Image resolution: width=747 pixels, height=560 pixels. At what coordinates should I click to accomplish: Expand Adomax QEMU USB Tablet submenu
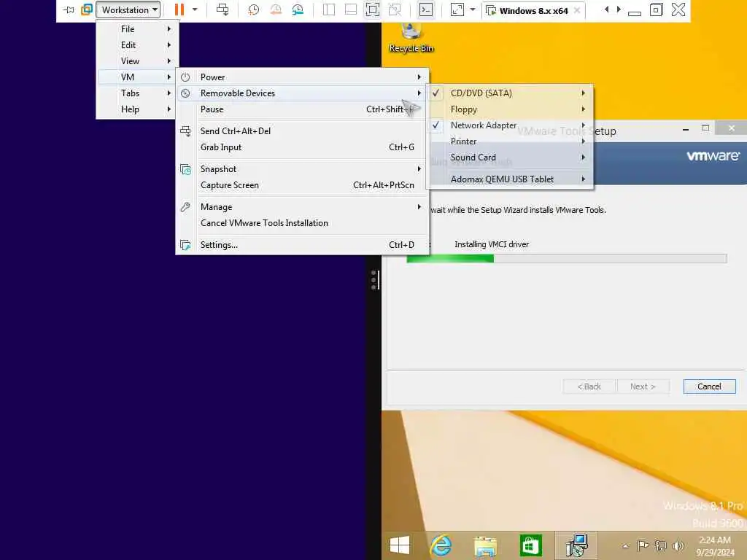(x=510, y=179)
